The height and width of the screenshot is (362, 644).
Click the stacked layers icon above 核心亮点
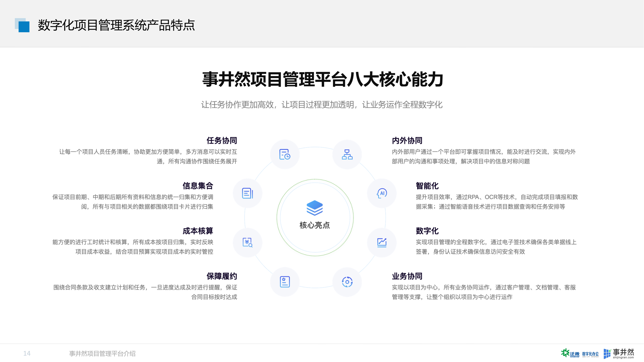tap(315, 208)
